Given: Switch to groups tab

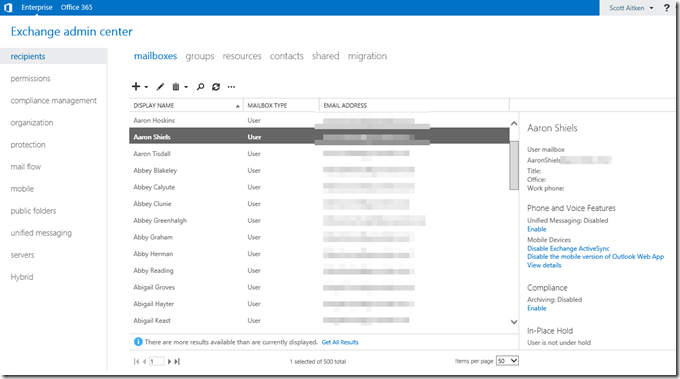Looking at the screenshot, I should tap(200, 56).
